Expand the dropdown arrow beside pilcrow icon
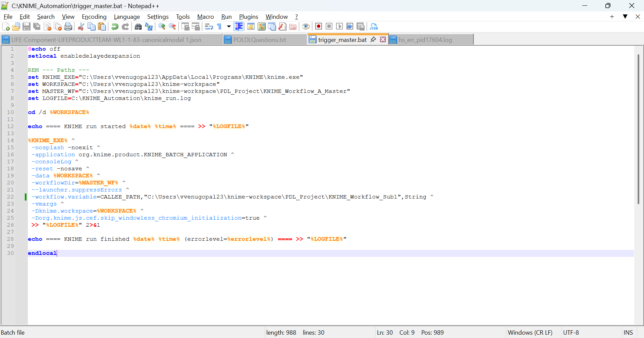This screenshot has width=644, height=338. tap(229, 27)
